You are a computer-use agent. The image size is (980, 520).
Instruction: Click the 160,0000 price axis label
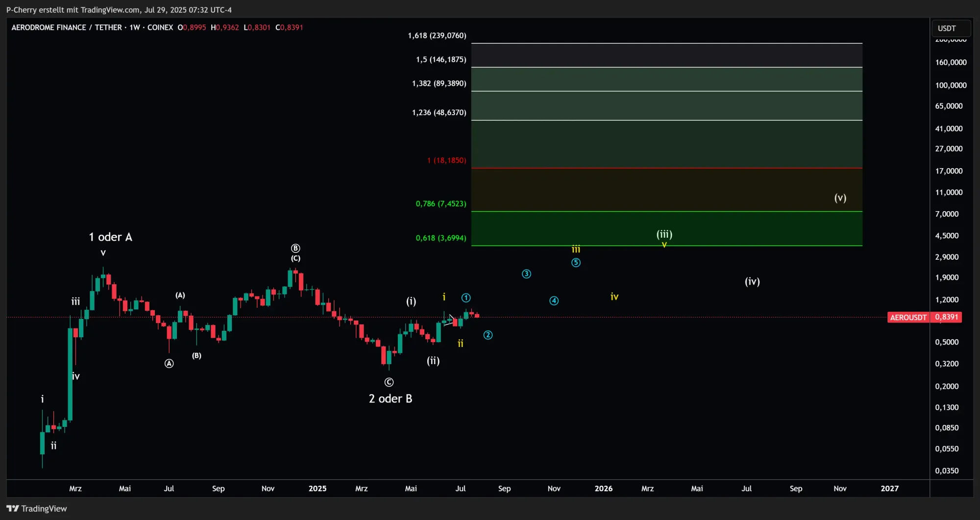951,62
